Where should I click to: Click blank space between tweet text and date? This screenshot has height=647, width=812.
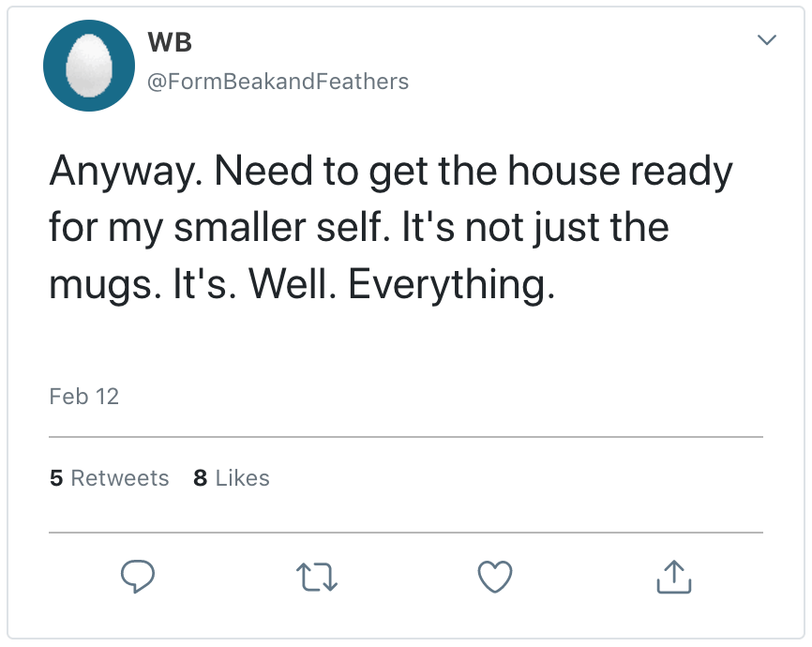click(403, 347)
